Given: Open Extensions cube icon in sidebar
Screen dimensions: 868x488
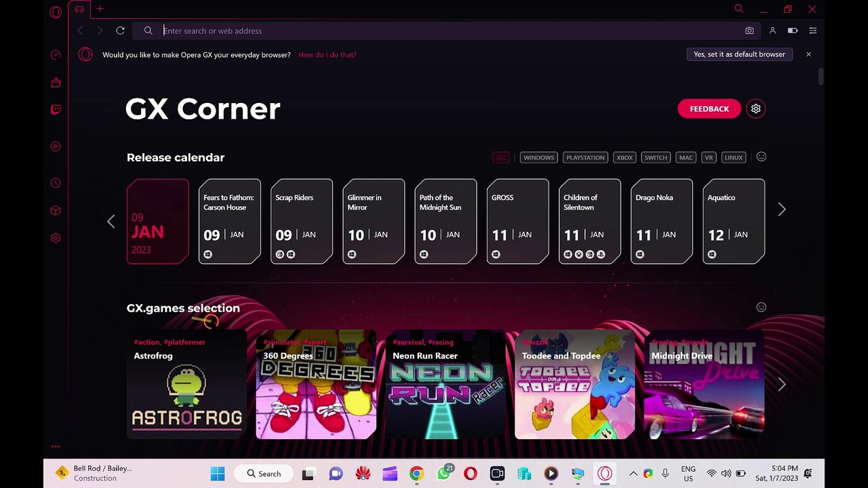Looking at the screenshot, I should (x=56, y=211).
